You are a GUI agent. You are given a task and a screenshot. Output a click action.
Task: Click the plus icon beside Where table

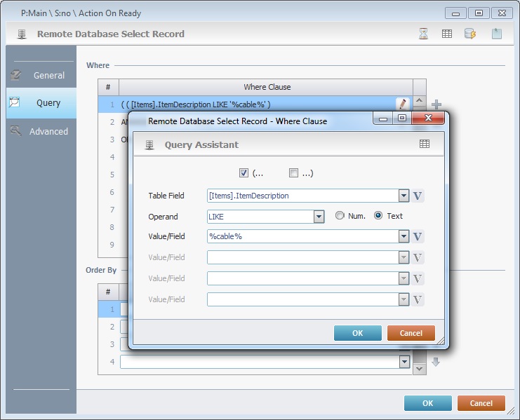tap(436, 105)
